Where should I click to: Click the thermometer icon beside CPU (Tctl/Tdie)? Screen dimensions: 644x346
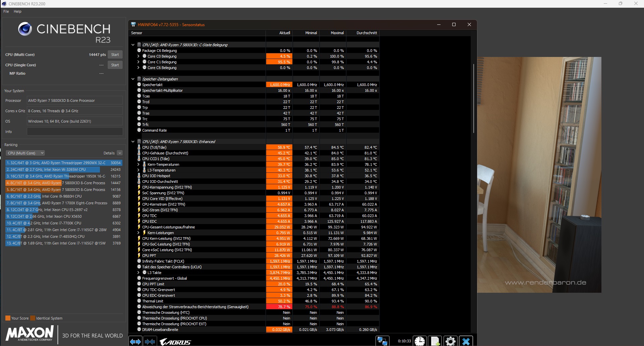point(139,147)
